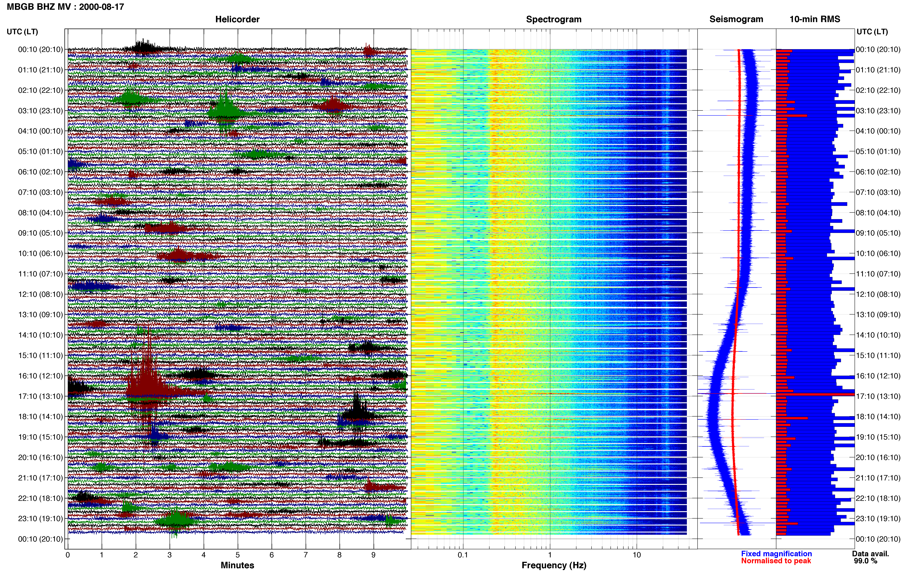
Task: Click the '0' tick on the Minutes axis
Action: pyautogui.click(x=68, y=555)
